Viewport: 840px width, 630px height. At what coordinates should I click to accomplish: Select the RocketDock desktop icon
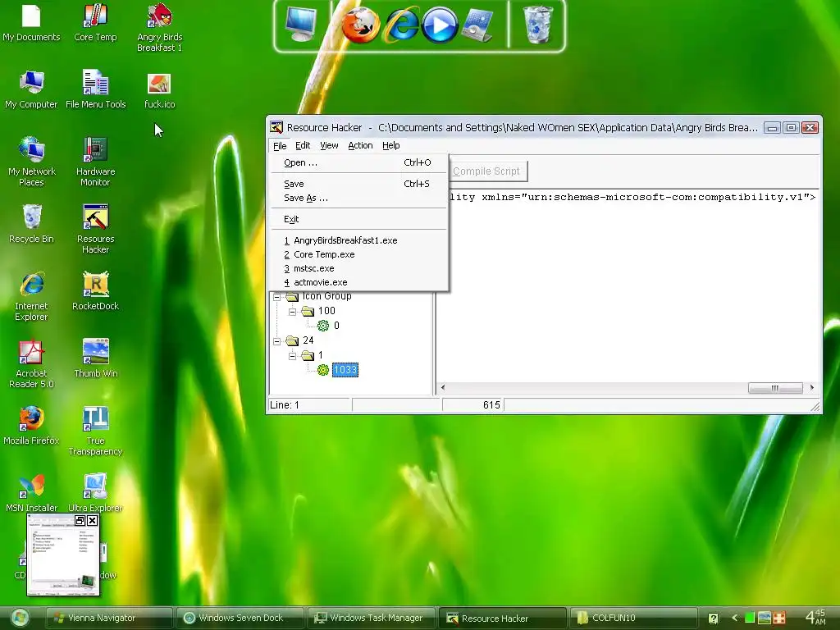coord(95,291)
